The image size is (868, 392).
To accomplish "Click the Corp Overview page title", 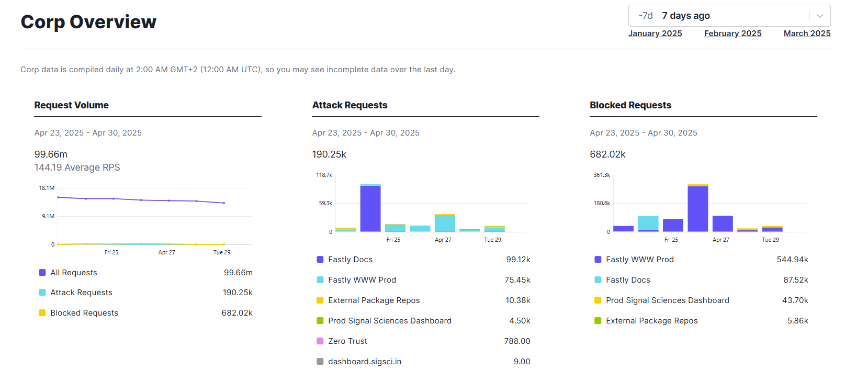I will click(x=88, y=22).
